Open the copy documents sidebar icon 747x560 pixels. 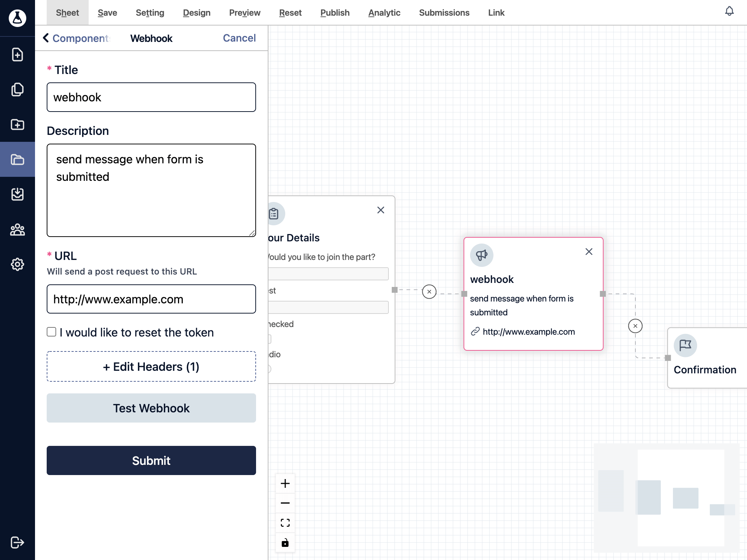point(18,89)
